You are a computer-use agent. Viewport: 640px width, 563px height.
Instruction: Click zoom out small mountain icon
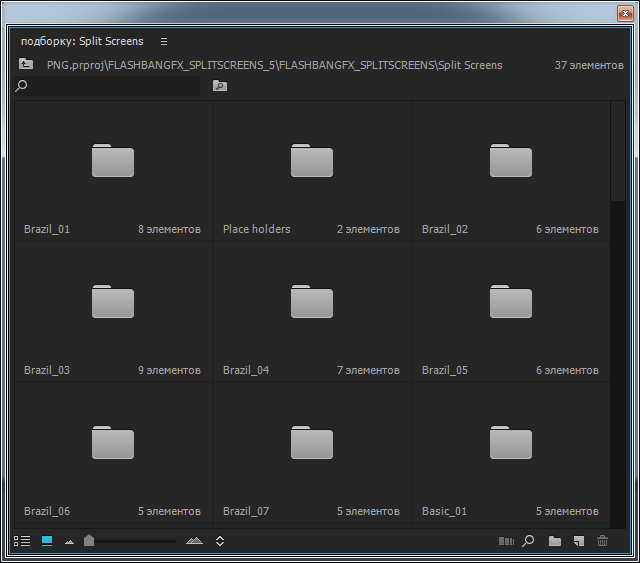click(x=69, y=542)
